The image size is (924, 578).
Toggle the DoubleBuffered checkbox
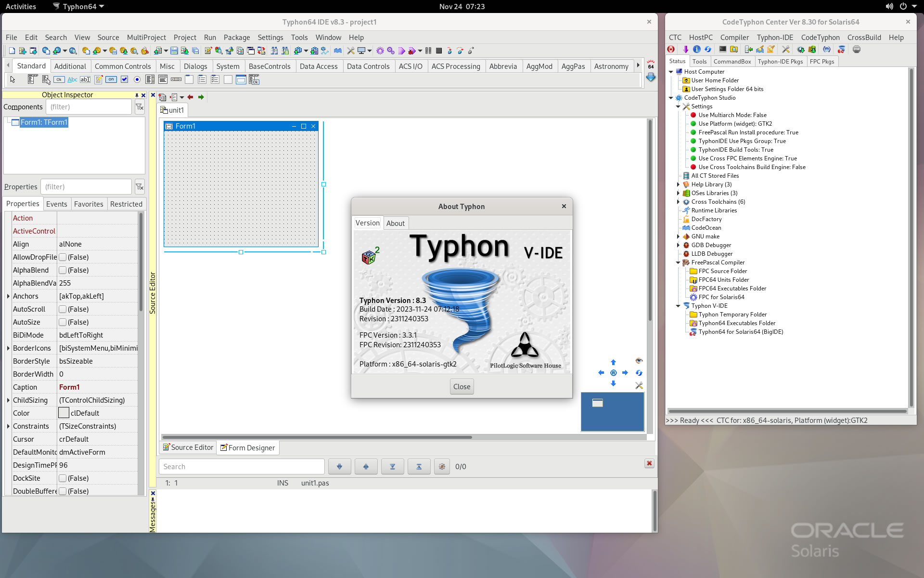63,491
